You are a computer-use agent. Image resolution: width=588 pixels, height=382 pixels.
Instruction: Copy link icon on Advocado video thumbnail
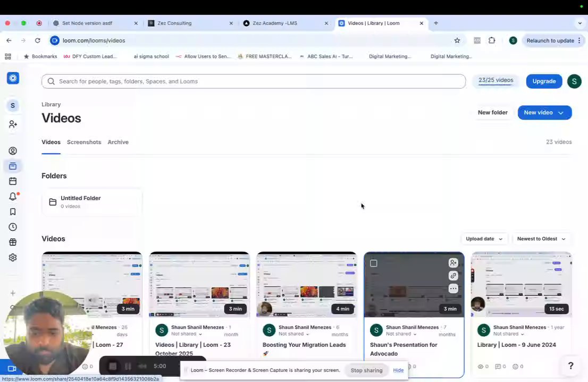[453, 276]
